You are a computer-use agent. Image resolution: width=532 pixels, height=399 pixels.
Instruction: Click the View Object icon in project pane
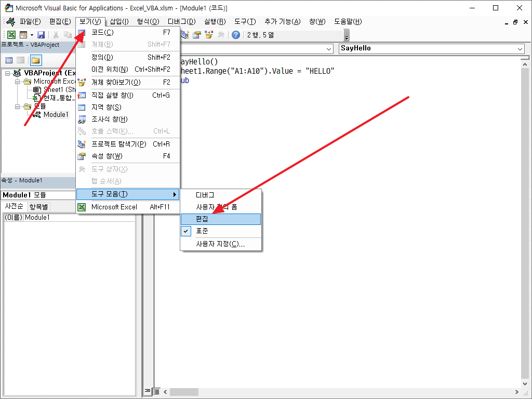coord(21,60)
